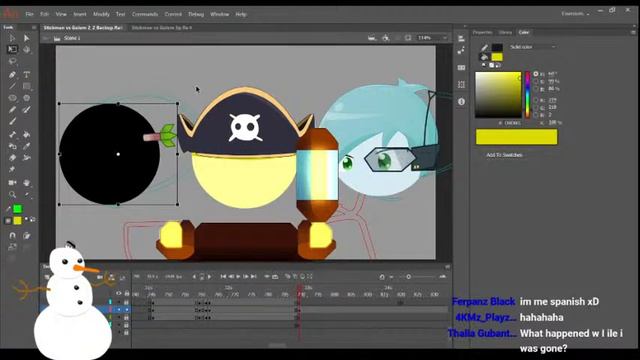
Task: Select the Lasso tool
Action: 12,62
